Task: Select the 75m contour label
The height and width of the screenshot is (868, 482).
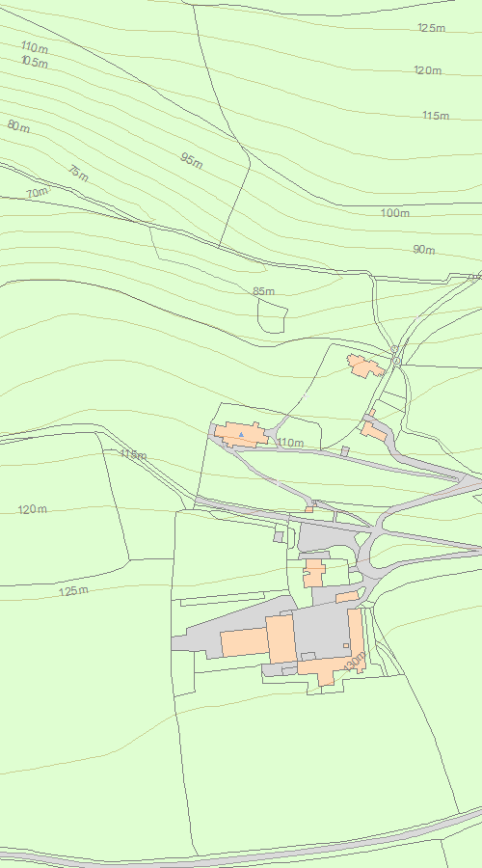Action: point(78,174)
